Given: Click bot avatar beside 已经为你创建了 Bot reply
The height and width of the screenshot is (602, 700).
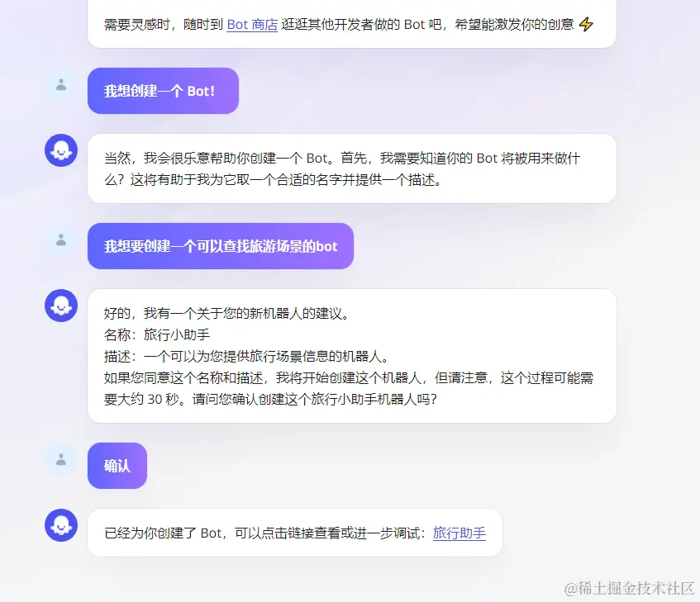Looking at the screenshot, I should 61,525.
